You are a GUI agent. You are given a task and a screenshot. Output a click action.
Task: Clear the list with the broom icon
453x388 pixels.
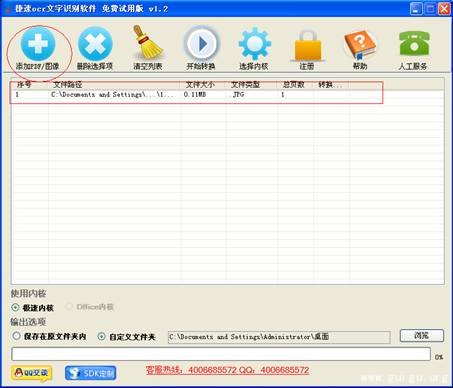(x=148, y=43)
